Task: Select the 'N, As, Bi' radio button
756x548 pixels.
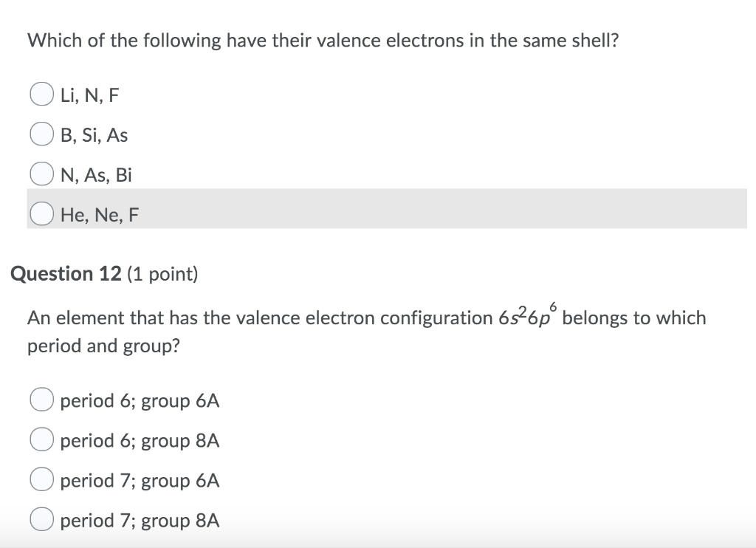Action: click(x=42, y=174)
